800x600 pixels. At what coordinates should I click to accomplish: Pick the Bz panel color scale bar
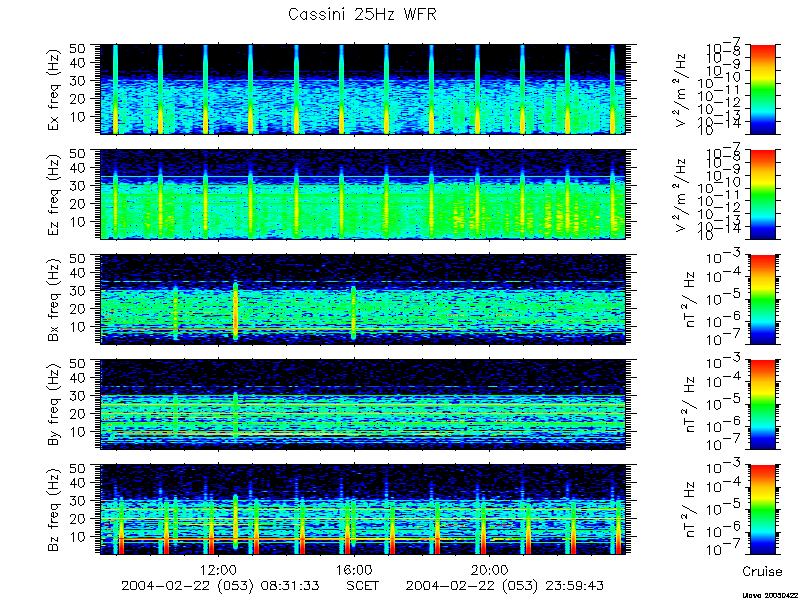coord(762,509)
